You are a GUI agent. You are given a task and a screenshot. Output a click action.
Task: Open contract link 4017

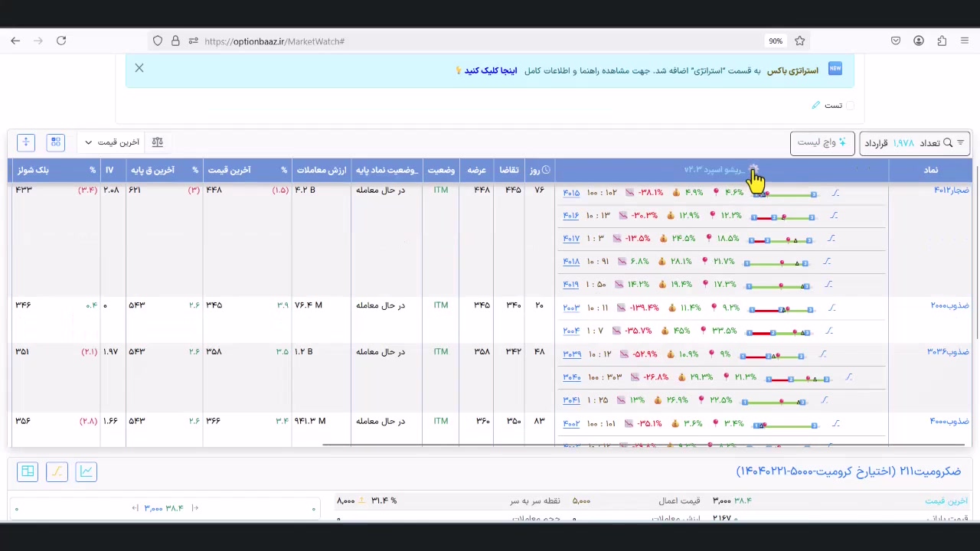[571, 239]
